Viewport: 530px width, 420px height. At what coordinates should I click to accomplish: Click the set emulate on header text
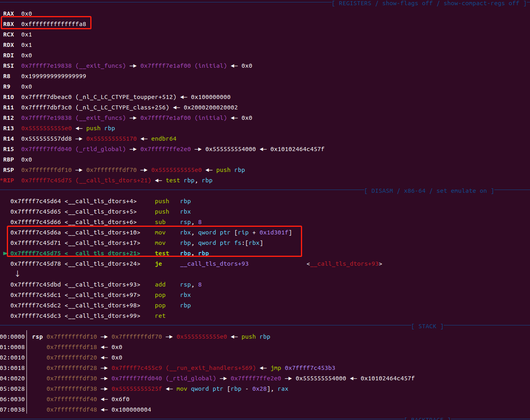pyautogui.click(x=462, y=191)
